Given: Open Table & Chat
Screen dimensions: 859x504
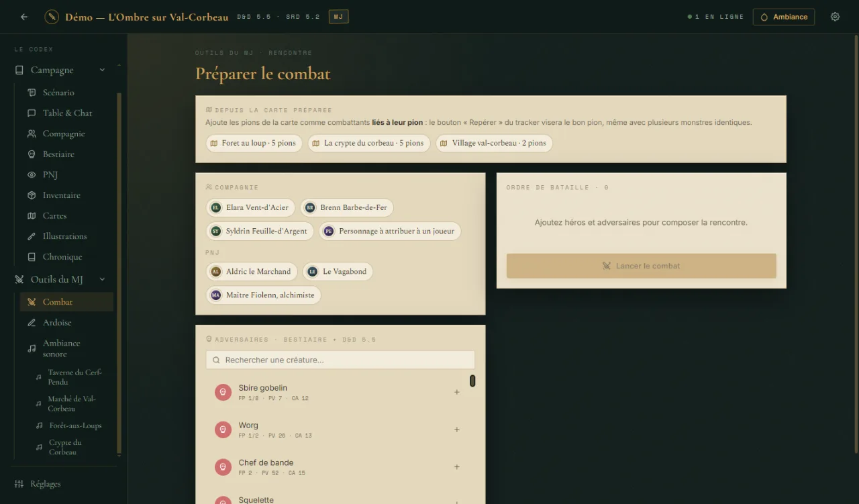Looking at the screenshot, I should click(66, 113).
